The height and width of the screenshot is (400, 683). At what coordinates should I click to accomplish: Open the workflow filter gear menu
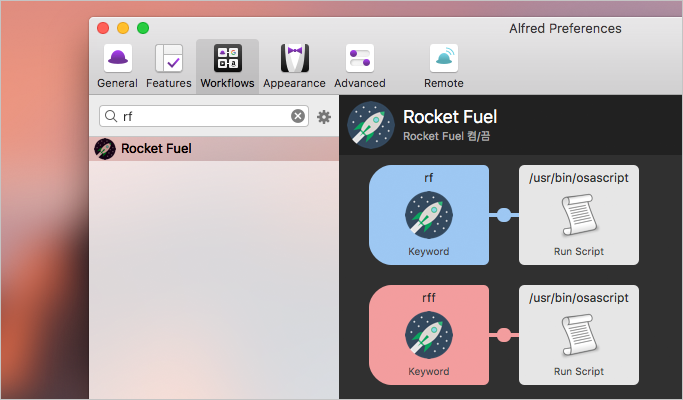pos(324,117)
